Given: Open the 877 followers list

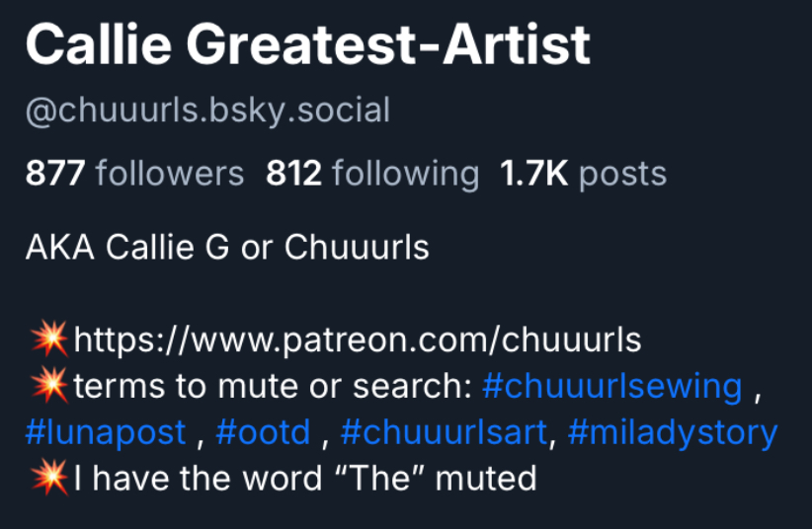Looking at the screenshot, I should pyautogui.click(x=134, y=175).
